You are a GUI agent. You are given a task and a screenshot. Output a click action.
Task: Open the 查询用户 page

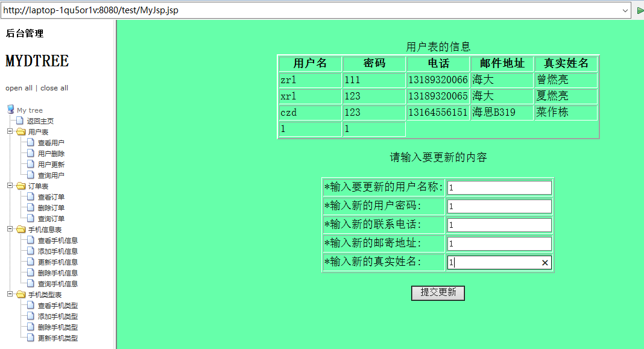coord(51,175)
